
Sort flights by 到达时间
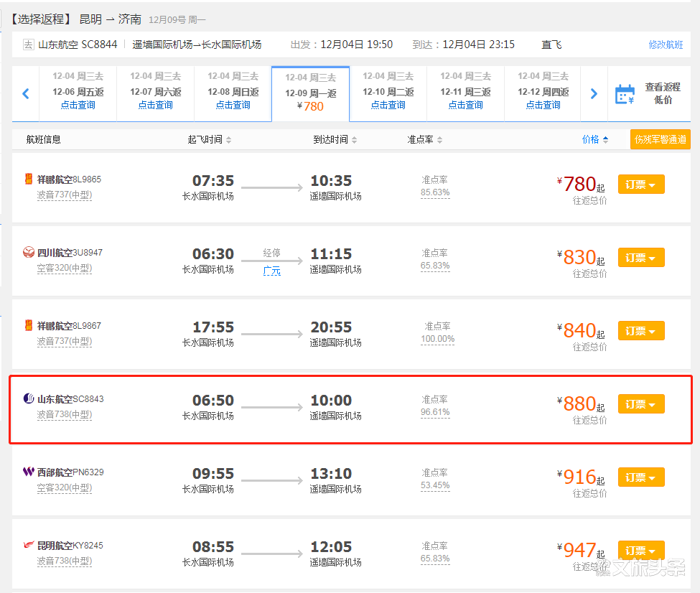coord(335,140)
